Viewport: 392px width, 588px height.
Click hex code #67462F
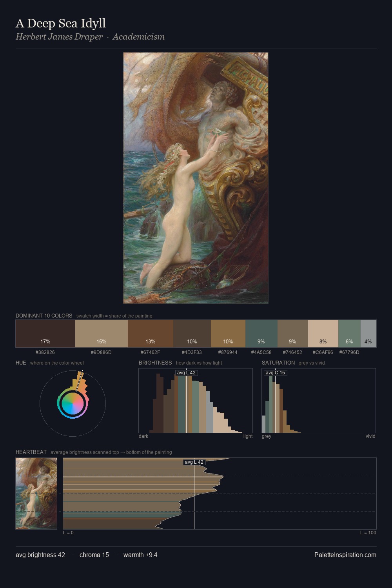150,352
